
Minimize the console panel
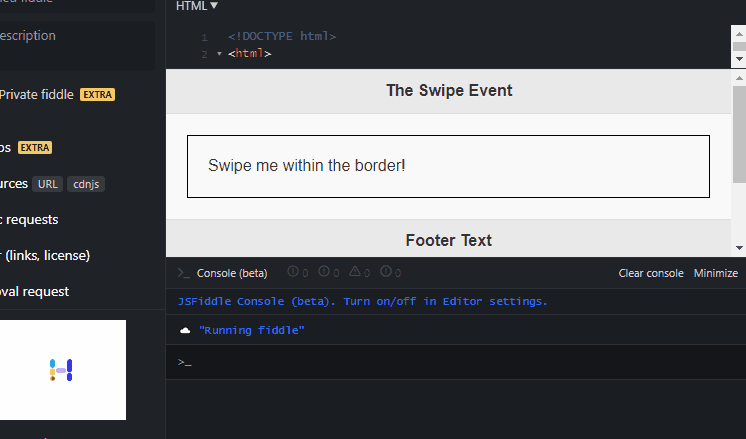tap(716, 273)
